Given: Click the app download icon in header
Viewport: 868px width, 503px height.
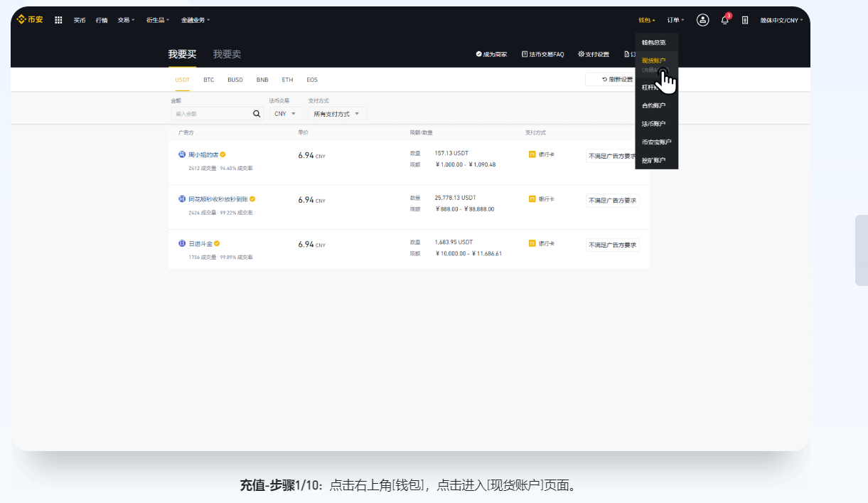Looking at the screenshot, I should coord(744,20).
